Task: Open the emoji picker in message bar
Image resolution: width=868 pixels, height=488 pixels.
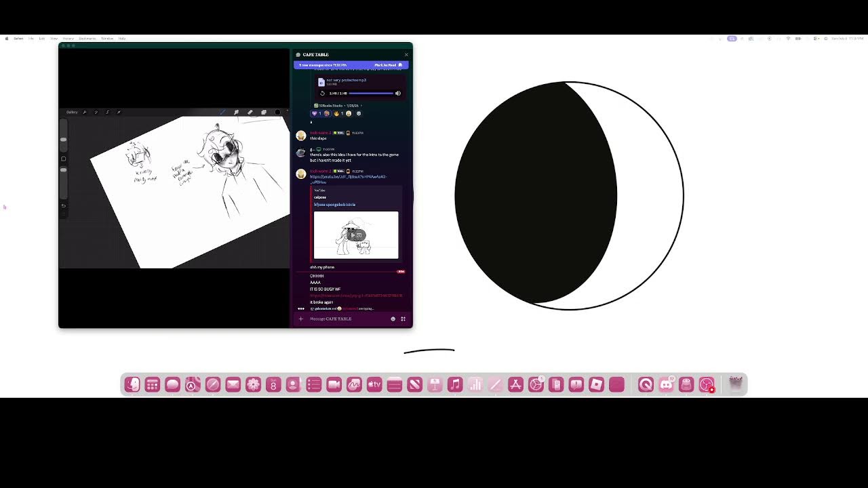Action: click(393, 319)
